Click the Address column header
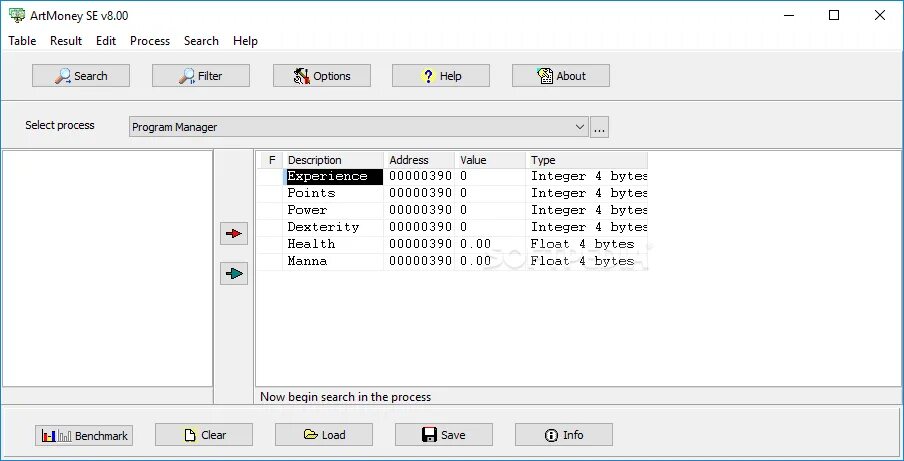 (x=420, y=160)
